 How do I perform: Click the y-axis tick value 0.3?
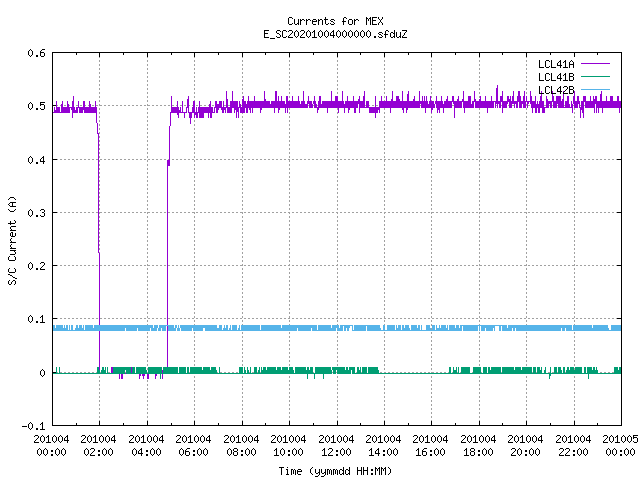coord(36,213)
